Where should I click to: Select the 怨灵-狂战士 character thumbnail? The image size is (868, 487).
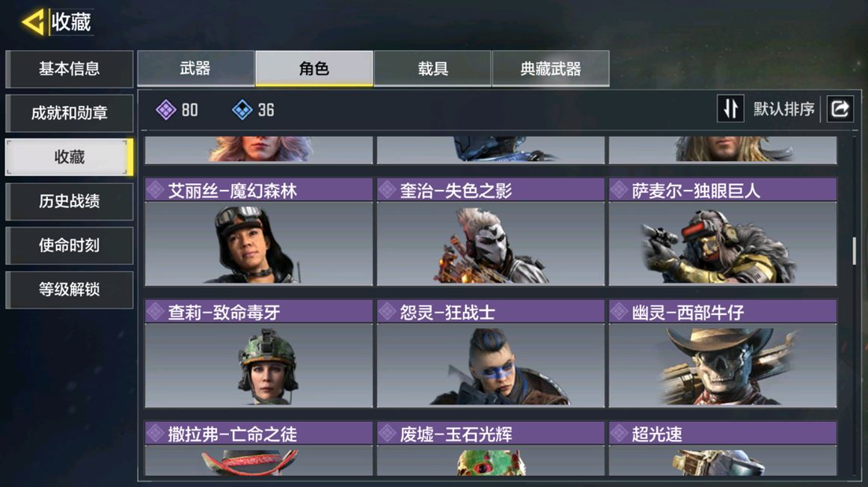[490, 365]
